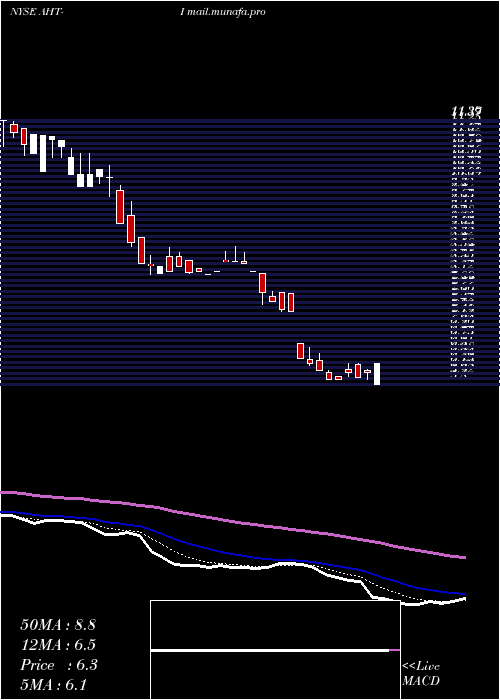Select the 12MA : 6.5 readout
This screenshot has width=500, height=700.
pyautogui.click(x=58, y=645)
